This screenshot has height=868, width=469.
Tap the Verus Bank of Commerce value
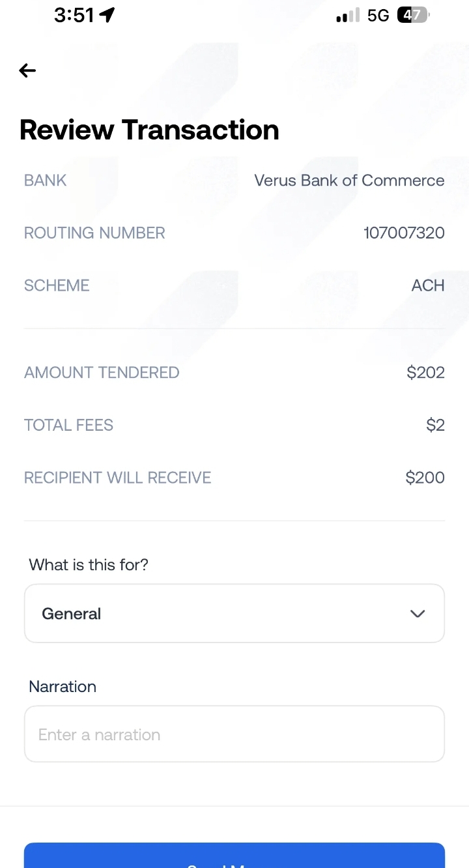tap(349, 181)
